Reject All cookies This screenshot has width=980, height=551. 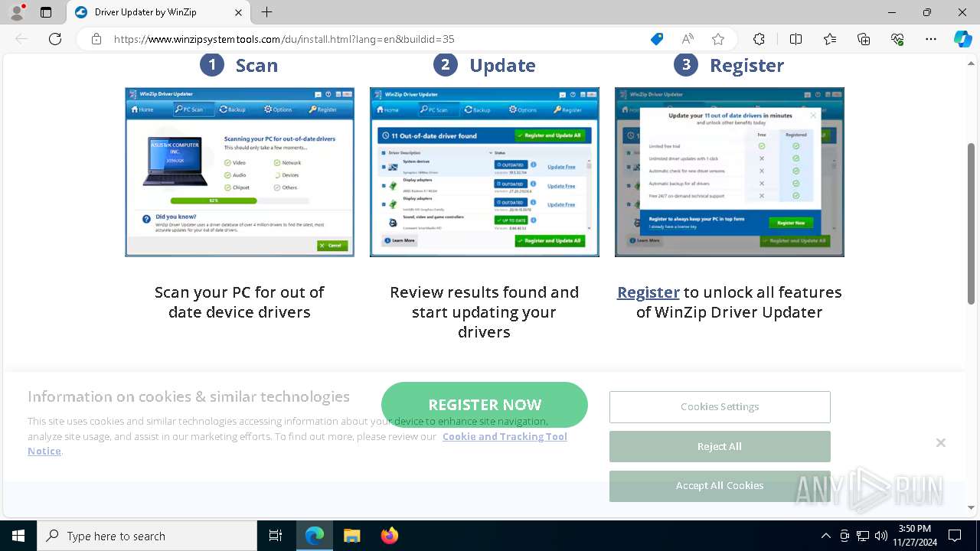click(720, 446)
